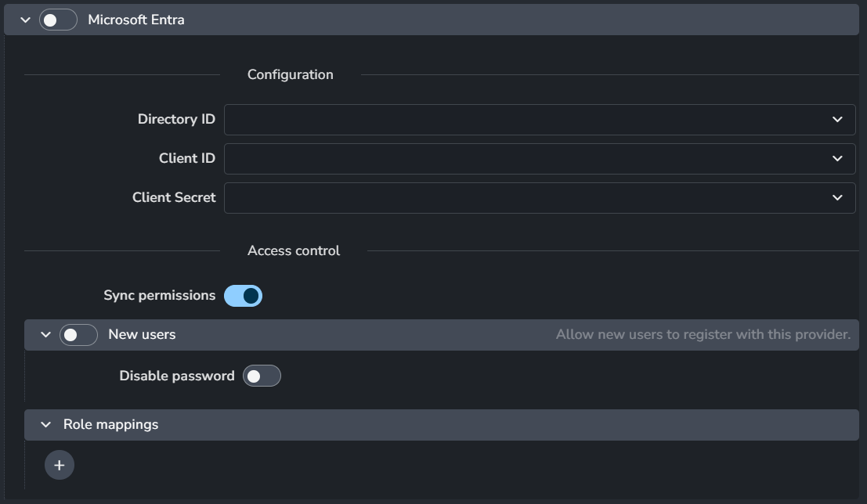The width and height of the screenshot is (867, 504).
Task: Click into the Directory ID field
Action: coord(525,120)
